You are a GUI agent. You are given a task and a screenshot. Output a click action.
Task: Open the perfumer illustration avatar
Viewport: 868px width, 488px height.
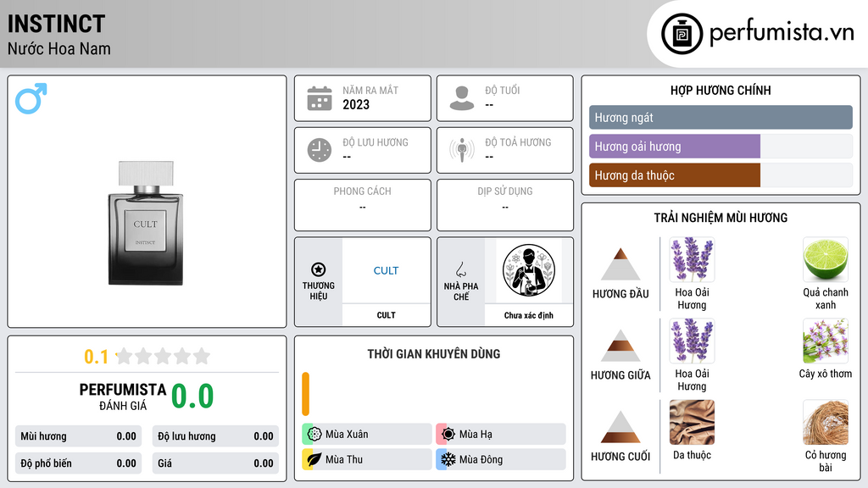pos(529,270)
